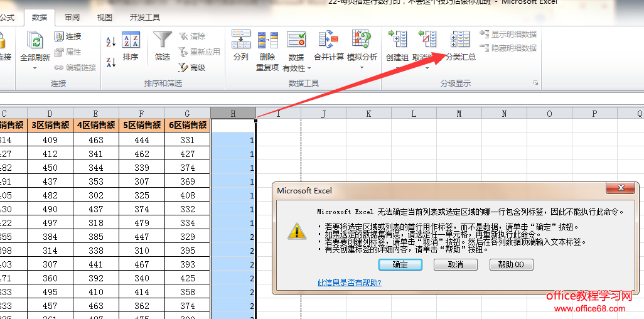Open the 此信息是否有帮助? link

[x=350, y=283]
